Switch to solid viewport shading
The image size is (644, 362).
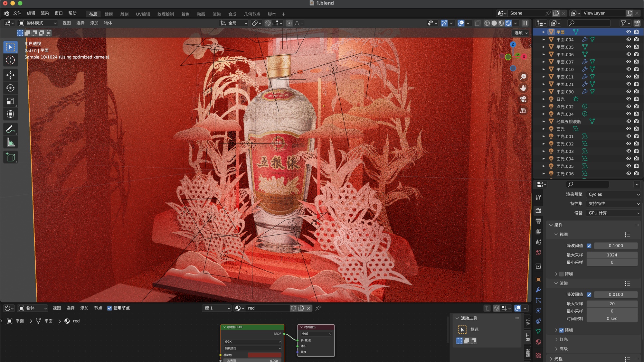coord(494,23)
